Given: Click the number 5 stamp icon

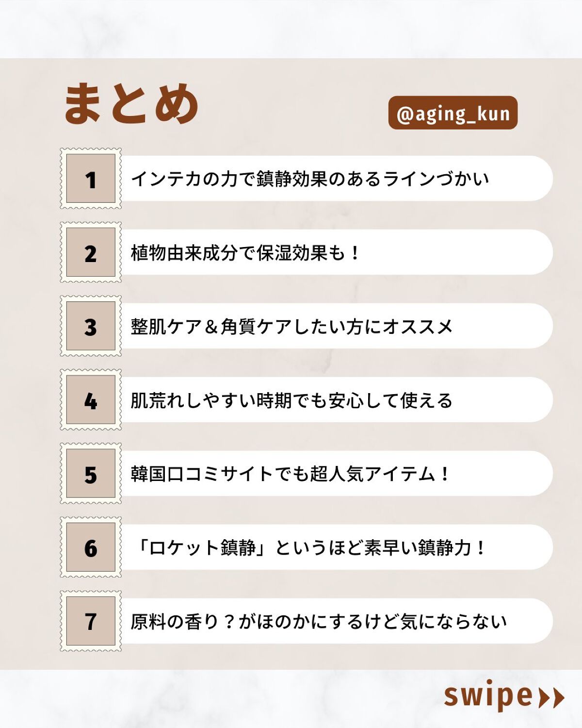Looking at the screenshot, I should tap(91, 474).
